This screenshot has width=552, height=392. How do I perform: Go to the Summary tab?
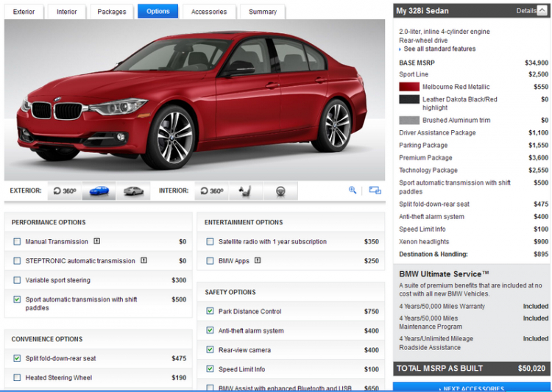[263, 12]
